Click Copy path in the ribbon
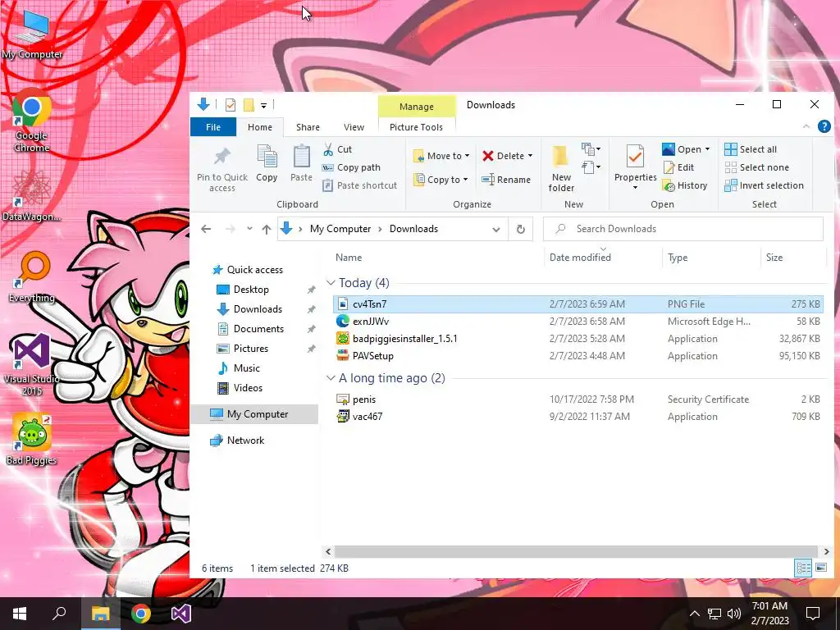 (351, 167)
